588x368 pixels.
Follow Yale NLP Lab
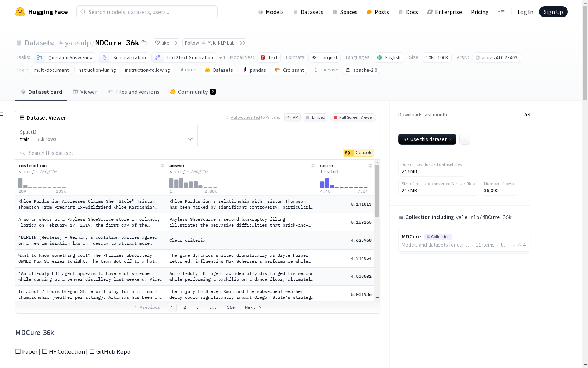[x=209, y=43]
